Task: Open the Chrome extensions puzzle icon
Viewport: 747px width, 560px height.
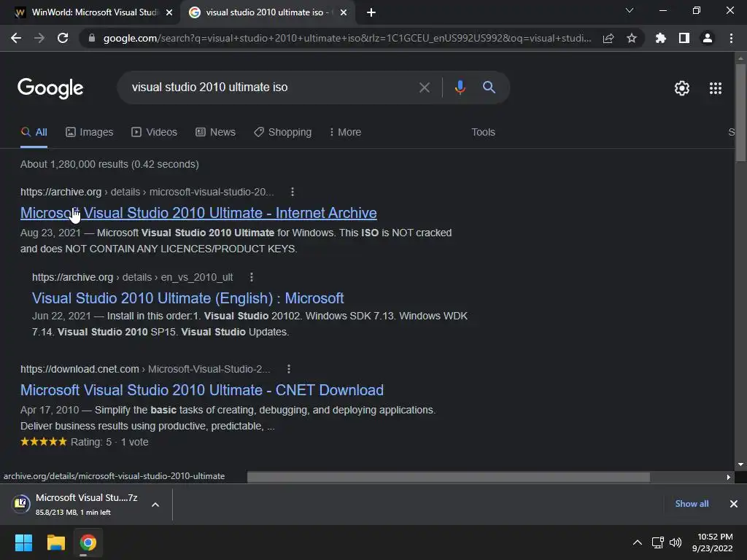Action: point(661,38)
